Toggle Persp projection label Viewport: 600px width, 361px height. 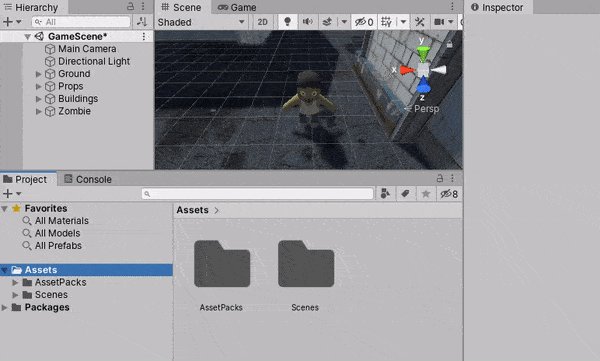pos(426,109)
